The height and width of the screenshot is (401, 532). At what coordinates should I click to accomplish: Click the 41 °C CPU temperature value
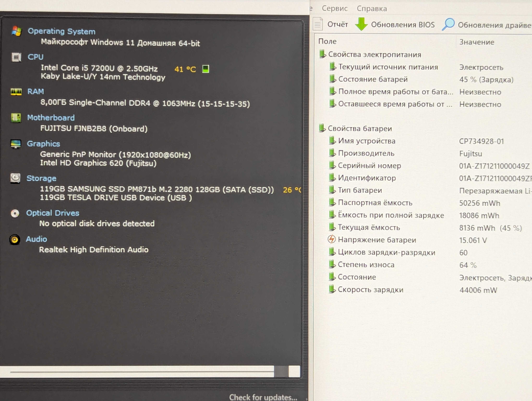coord(185,69)
